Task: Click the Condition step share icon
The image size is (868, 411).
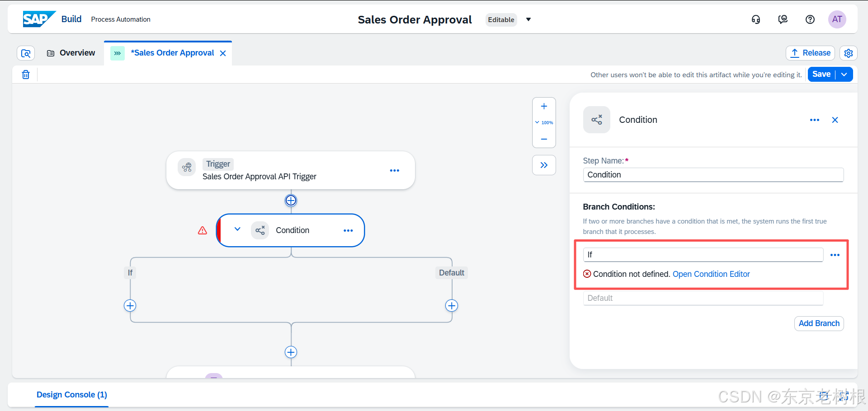Action: [x=260, y=230]
